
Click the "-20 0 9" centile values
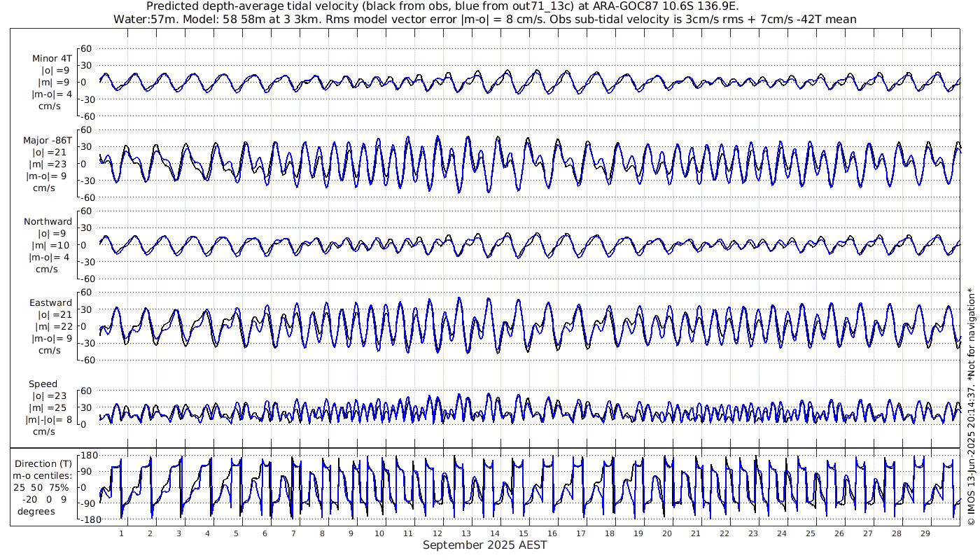point(43,499)
